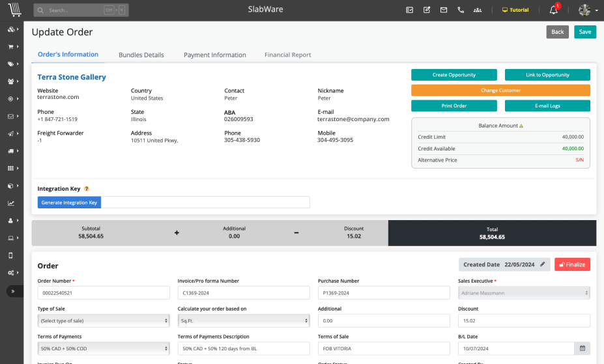Open Calculate your order based on dropdown

244,320
